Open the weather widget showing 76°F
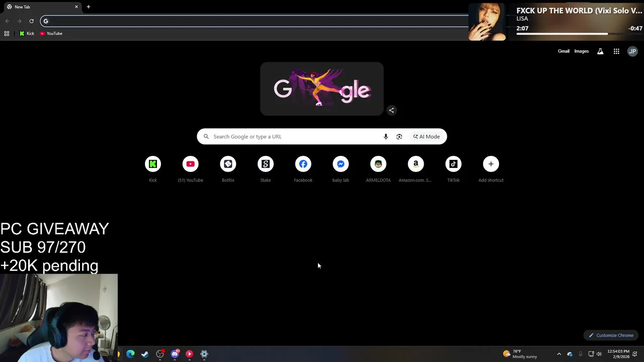 point(520,354)
